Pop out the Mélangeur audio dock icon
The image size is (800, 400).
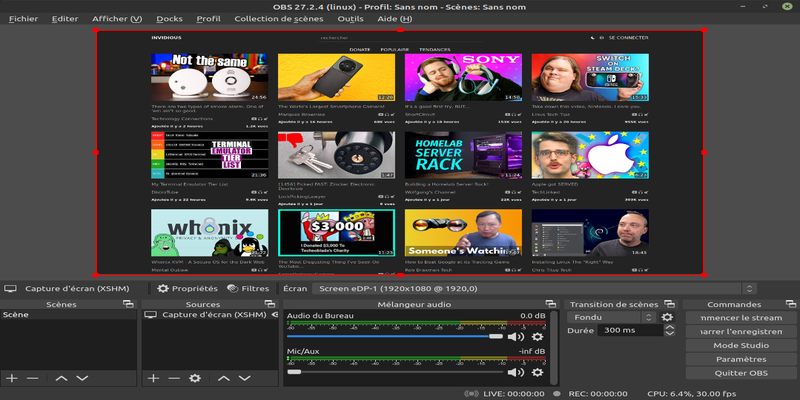[x=551, y=304]
